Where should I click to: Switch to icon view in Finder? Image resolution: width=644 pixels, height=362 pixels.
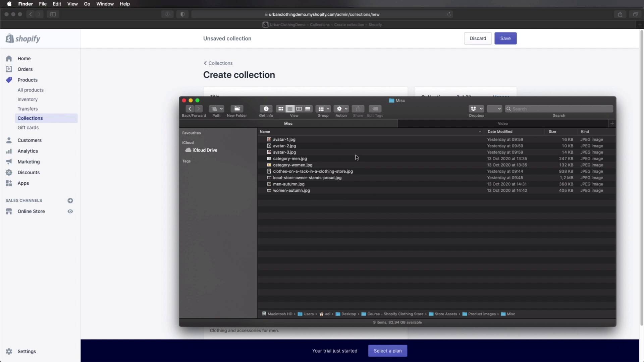(x=281, y=109)
